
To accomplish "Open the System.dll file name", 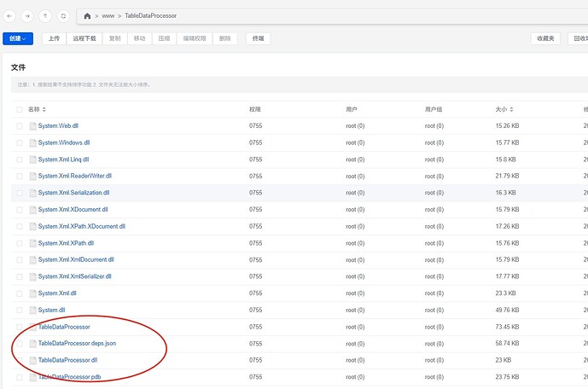I will [x=52, y=310].
